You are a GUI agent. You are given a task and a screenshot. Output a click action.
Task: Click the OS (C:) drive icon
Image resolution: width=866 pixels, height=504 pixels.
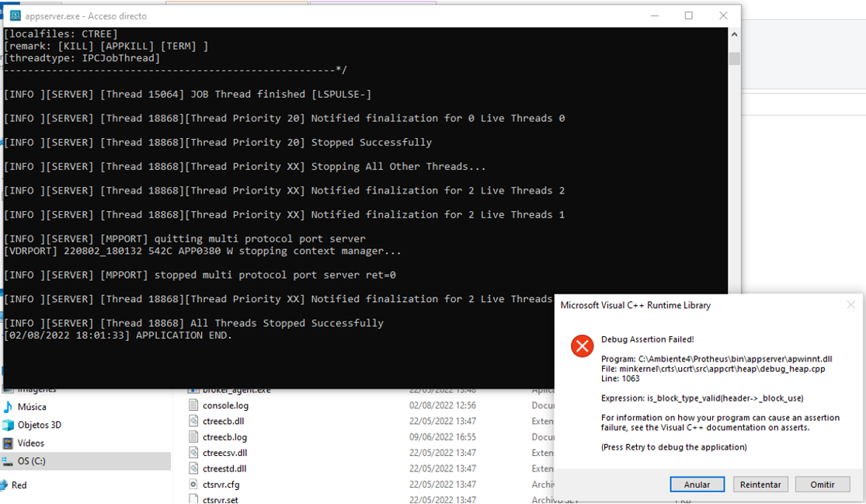click(8, 461)
